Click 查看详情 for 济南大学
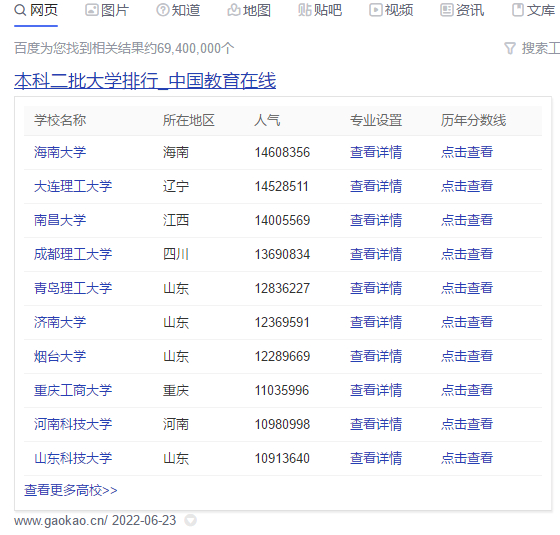This screenshot has width=560, height=535. (376, 322)
